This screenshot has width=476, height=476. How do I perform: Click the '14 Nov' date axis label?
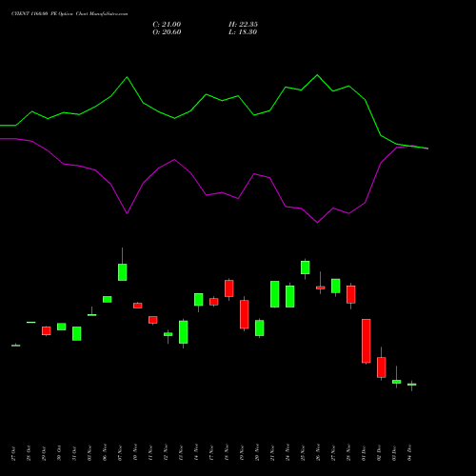(x=196, y=452)
